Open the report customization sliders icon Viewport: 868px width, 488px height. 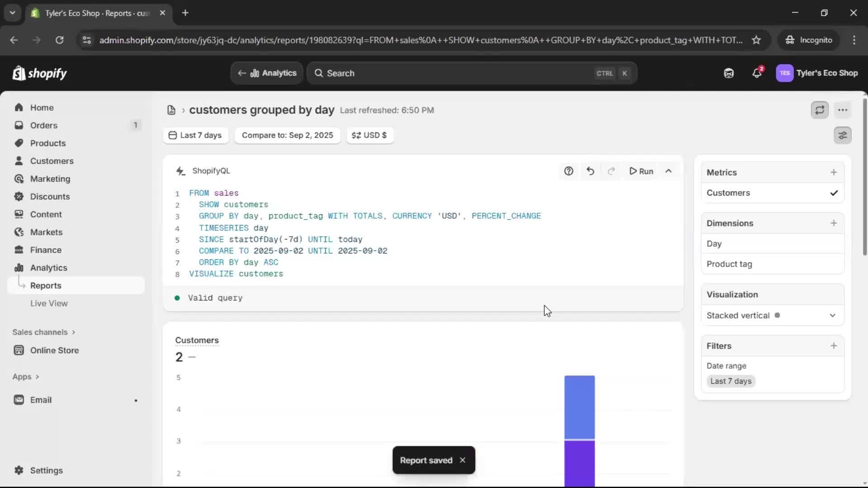click(x=843, y=135)
